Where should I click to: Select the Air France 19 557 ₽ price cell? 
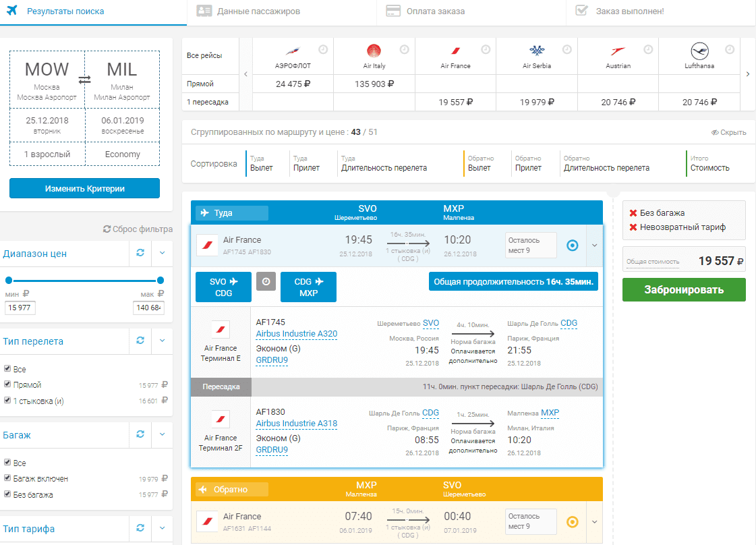coord(455,103)
